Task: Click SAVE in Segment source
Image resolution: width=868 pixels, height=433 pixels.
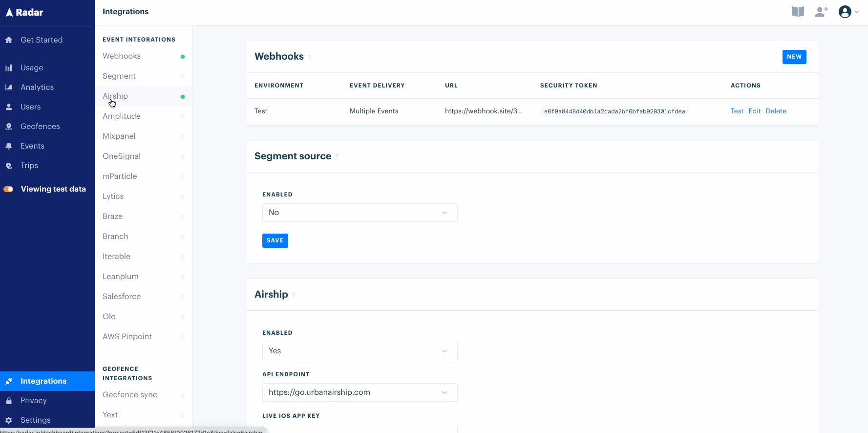Action: point(275,241)
